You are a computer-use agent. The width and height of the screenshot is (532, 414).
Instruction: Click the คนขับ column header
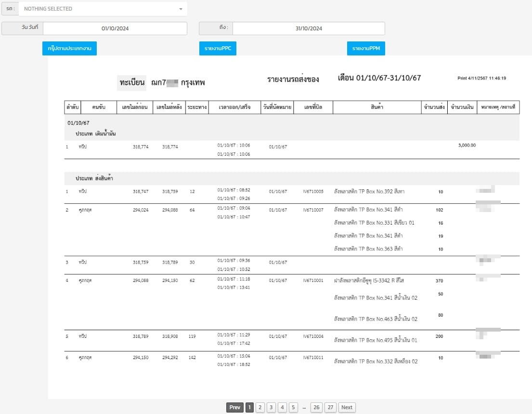98,107
